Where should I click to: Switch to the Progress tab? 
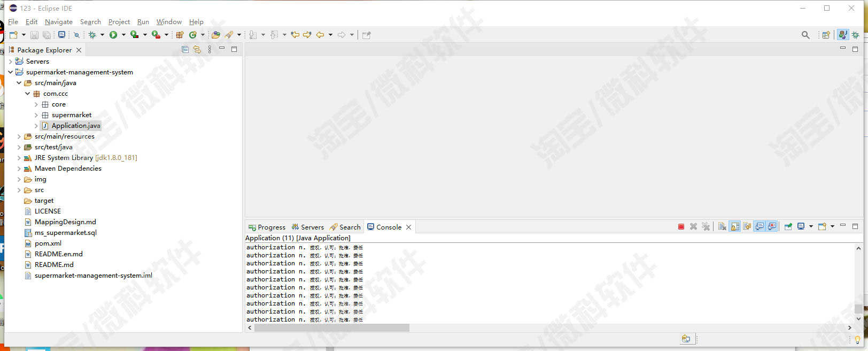pyautogui.click(x=267, y=227)
